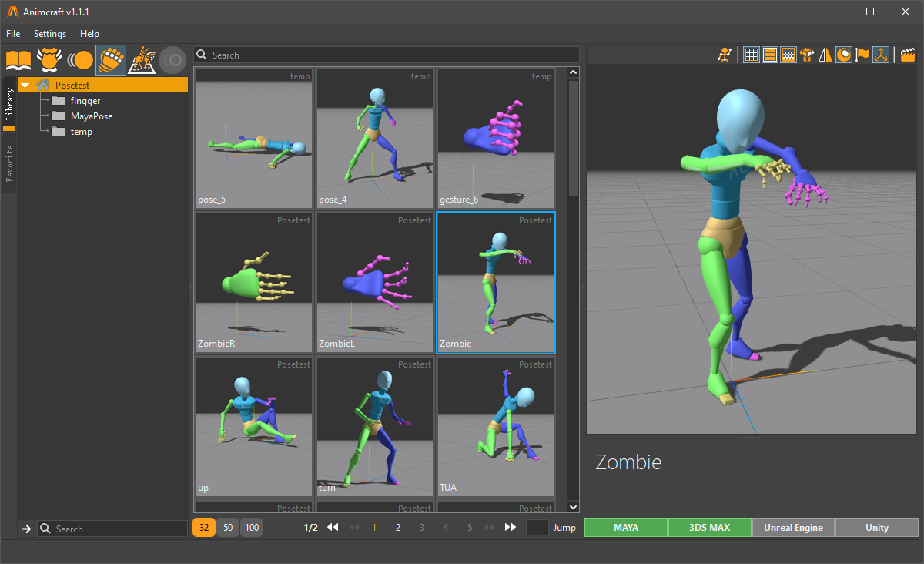Switch to the Library side tab
This screenshot has width=924, height=564.
(10, 105)
